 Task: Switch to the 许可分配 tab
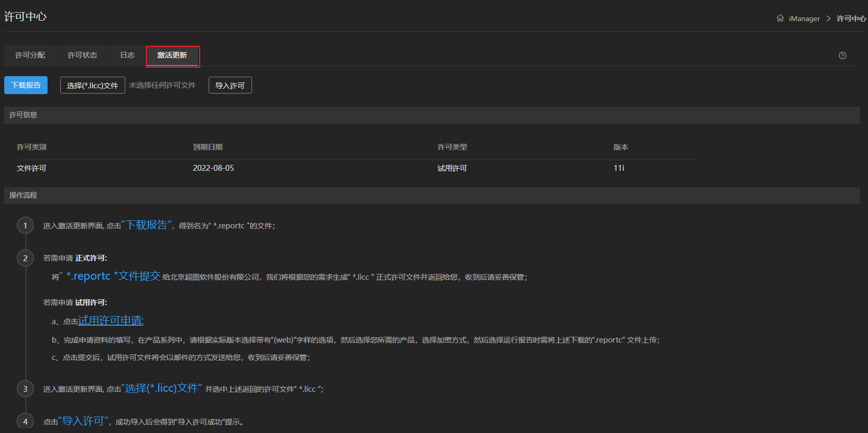pyautogui.click(x=30, y=56)
